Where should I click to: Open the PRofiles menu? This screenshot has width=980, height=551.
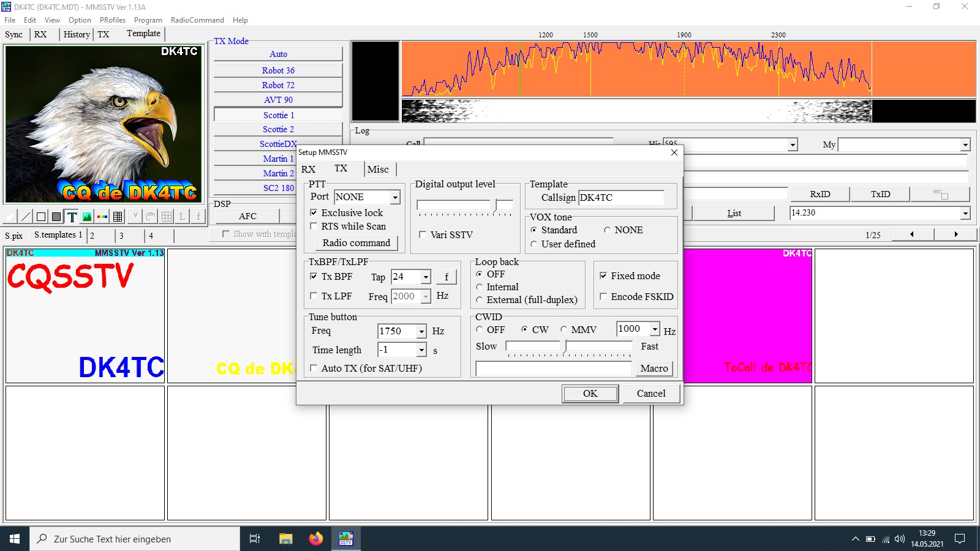coord(113,20)
